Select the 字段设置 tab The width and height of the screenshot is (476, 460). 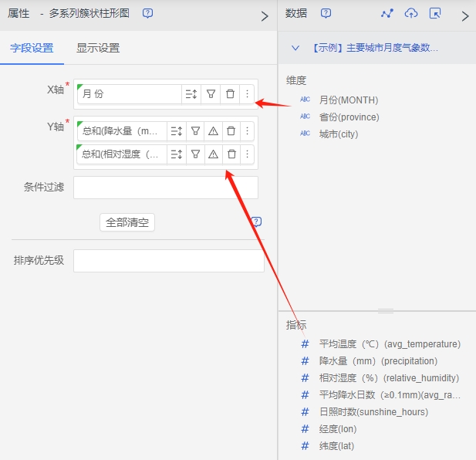click(x=32, y=48)
